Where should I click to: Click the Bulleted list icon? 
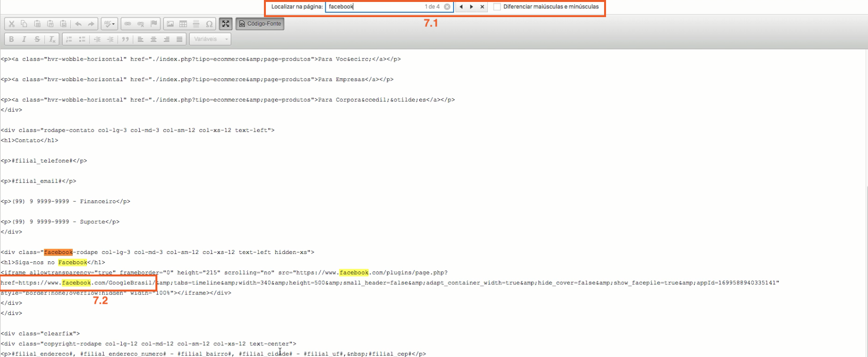82,39
